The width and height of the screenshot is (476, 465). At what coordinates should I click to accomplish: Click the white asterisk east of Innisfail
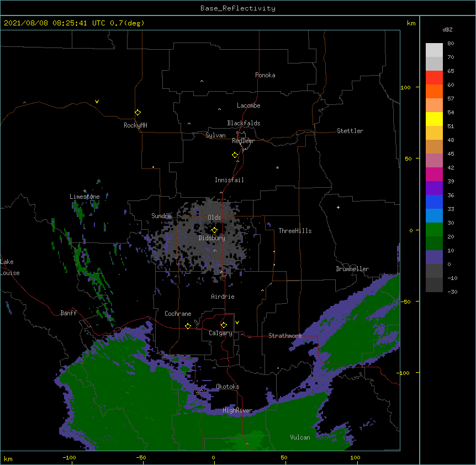[277, 167]
